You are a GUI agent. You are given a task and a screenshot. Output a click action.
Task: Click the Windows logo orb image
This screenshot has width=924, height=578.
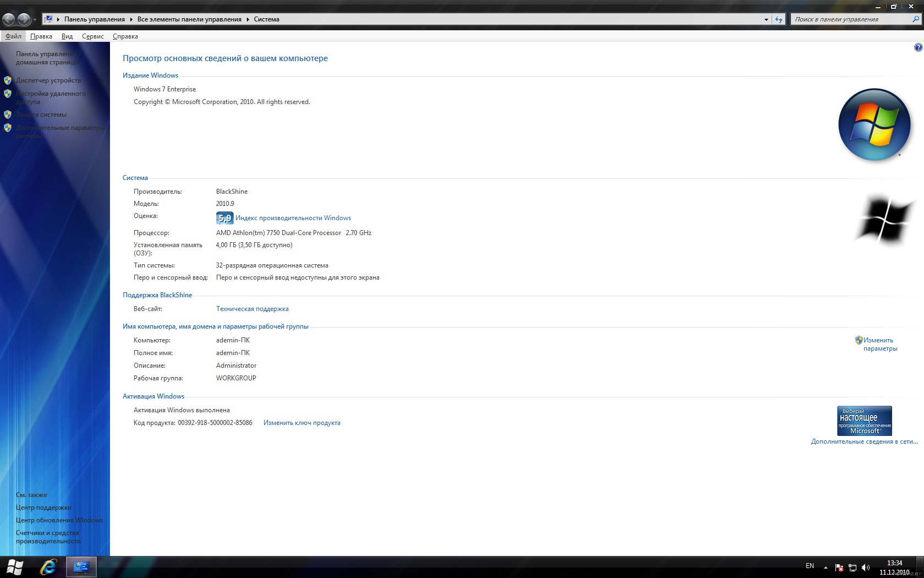(x=875, y=124)
